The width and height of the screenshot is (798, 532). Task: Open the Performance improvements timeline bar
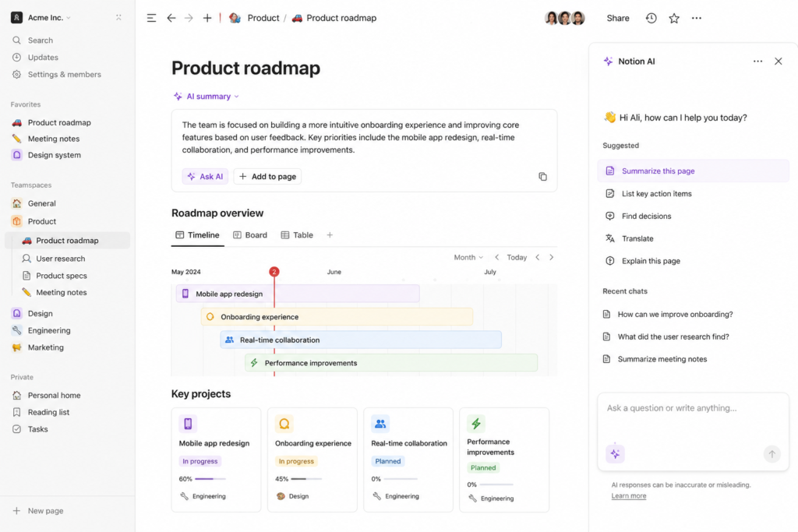(x=391, y=363)
